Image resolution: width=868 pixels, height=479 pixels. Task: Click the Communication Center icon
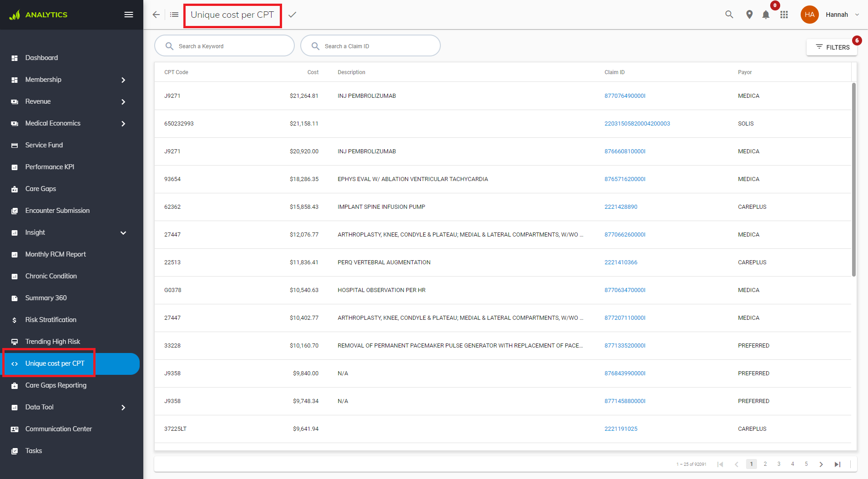pos(15,429)
